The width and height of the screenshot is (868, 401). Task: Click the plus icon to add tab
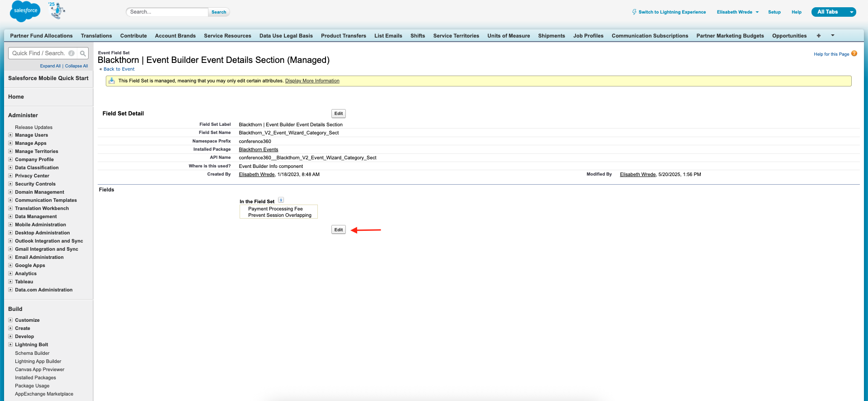(x=819, y=36)
